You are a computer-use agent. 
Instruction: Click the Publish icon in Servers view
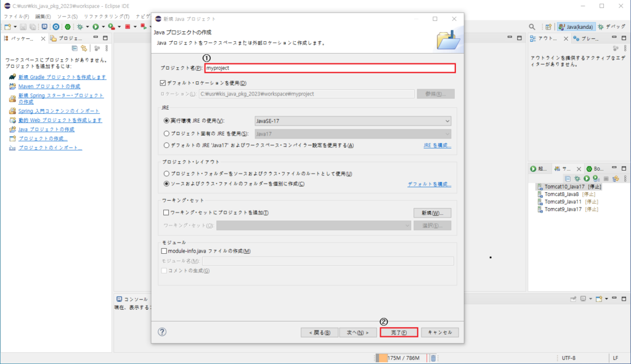pos(616,179)
